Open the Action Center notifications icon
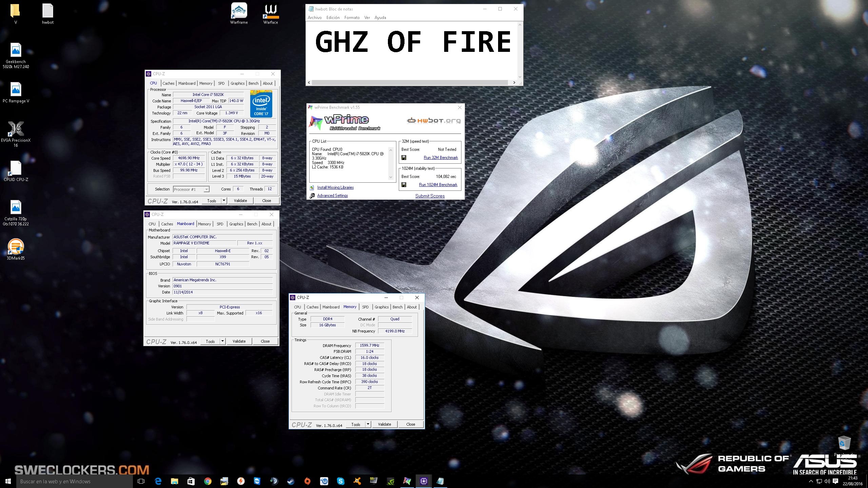 [835, 481]
